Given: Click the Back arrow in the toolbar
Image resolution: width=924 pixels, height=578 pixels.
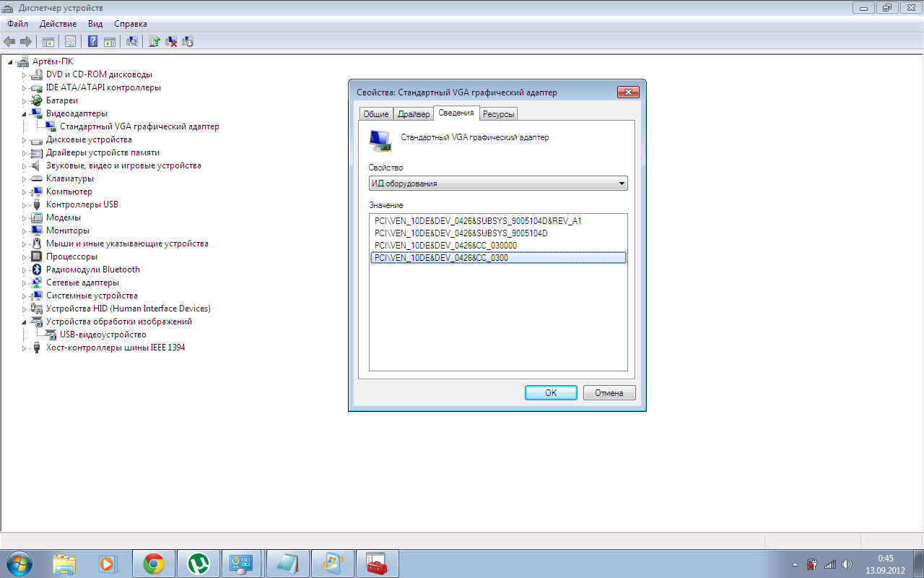Looking at the screenshot, I should (10, 41).
